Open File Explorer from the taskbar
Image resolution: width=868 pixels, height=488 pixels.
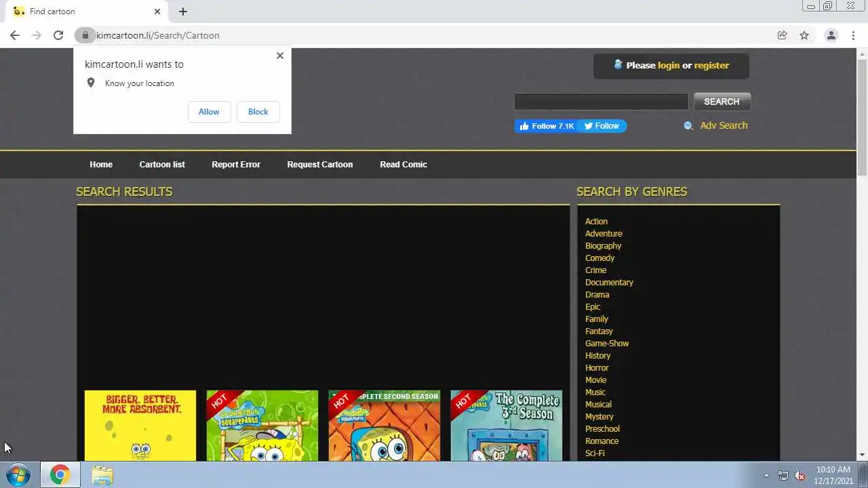[102, 475]
